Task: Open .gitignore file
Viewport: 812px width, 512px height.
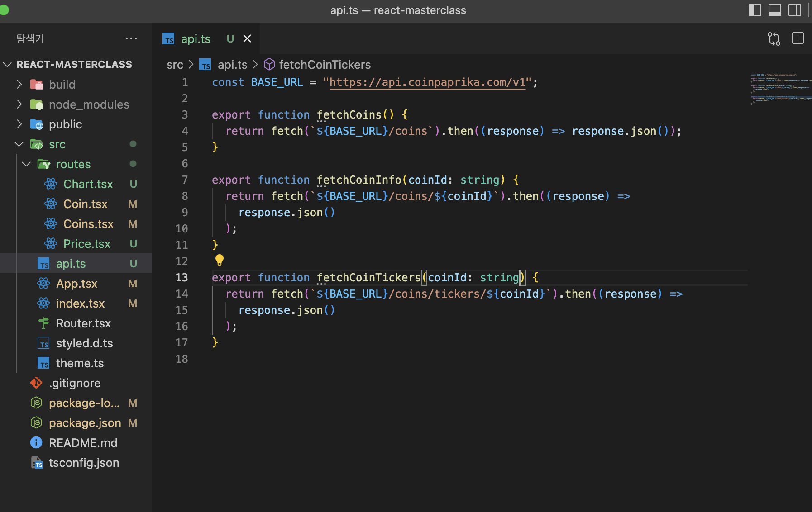Action: [75, 383]
